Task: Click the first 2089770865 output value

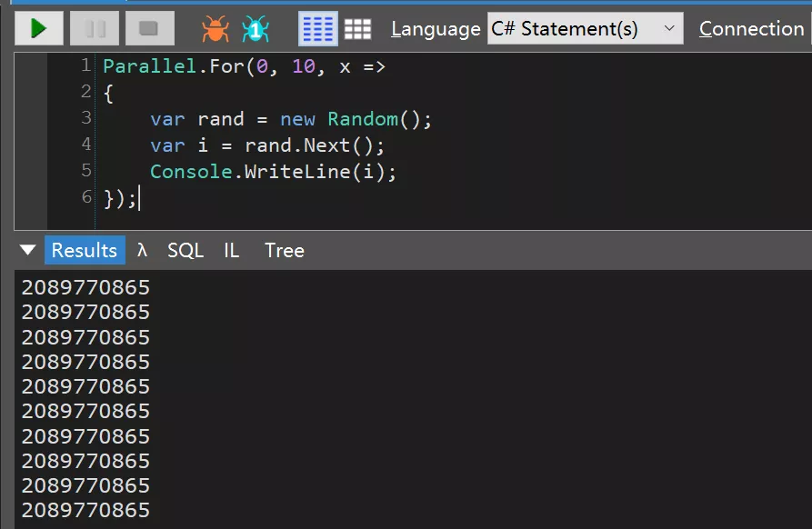Action: pos(86,288)
